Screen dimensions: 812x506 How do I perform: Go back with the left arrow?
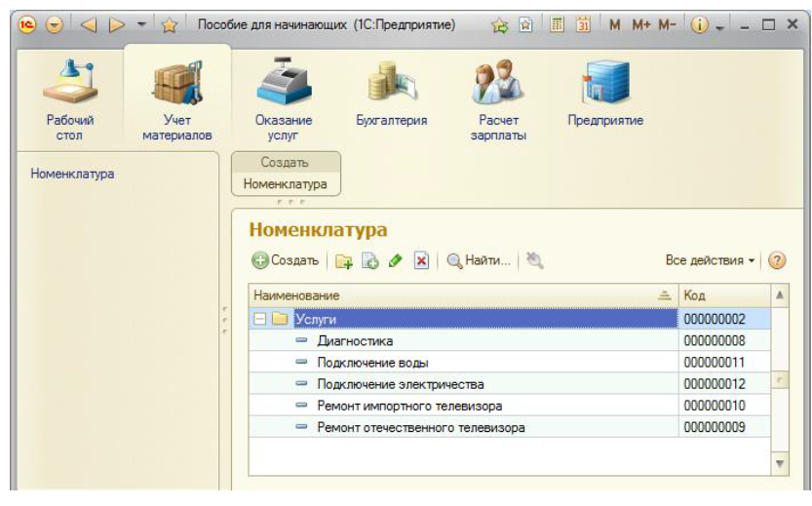pos(89,24)
